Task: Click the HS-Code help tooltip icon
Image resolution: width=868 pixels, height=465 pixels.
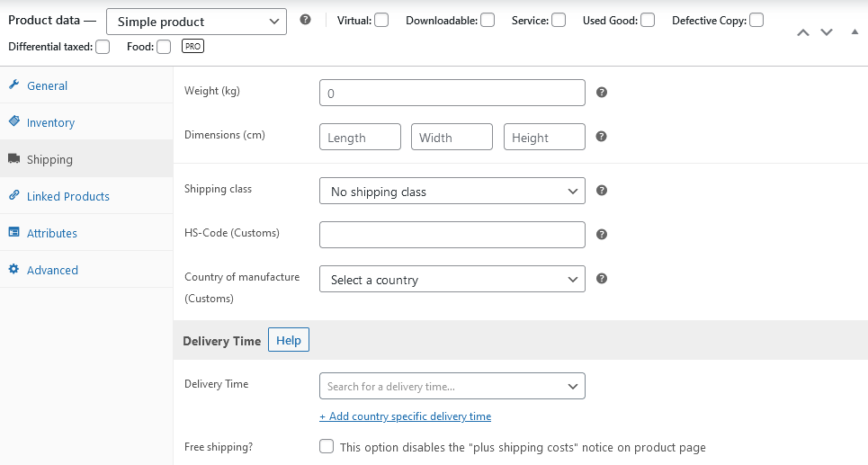Action: click(x=602, y=235)
